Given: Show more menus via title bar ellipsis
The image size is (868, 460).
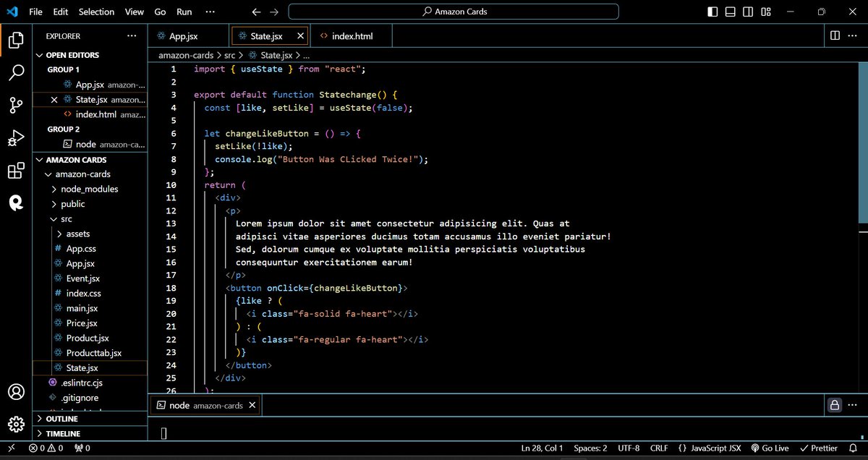Looking at the screenshot, I should click(x=210, y=12).
